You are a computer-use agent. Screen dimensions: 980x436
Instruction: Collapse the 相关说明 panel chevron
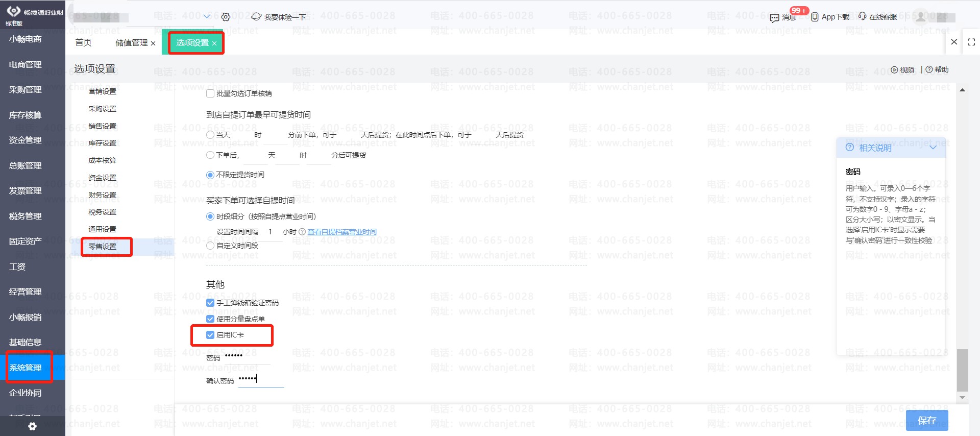(933, 148)
